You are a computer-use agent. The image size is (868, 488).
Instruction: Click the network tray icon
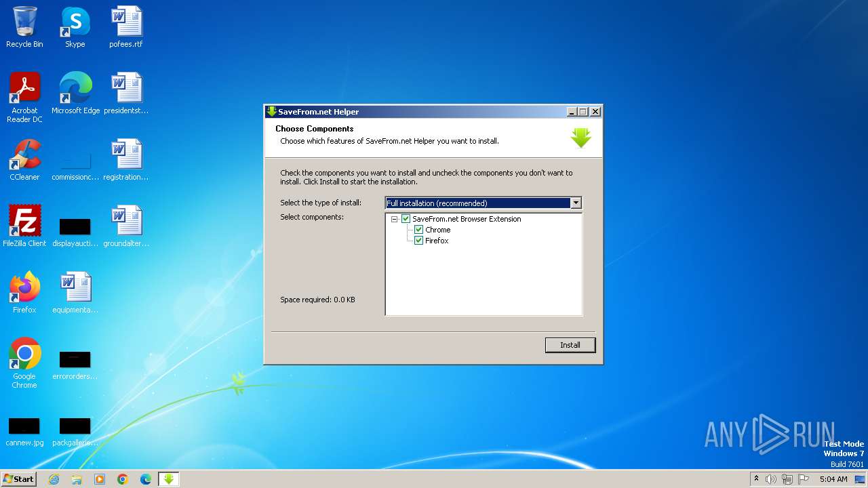pyautogui.click(x=787, y=479)
